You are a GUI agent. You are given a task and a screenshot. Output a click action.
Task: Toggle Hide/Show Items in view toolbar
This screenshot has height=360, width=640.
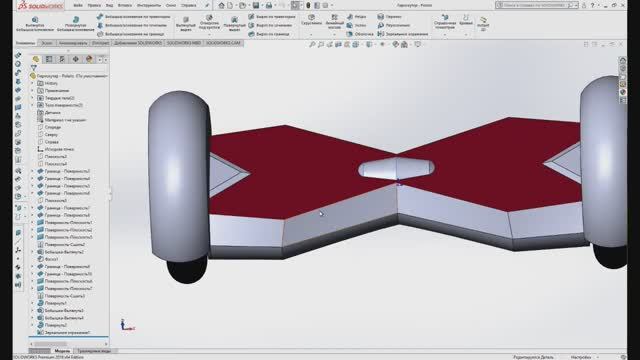click(x=382, y=44)
